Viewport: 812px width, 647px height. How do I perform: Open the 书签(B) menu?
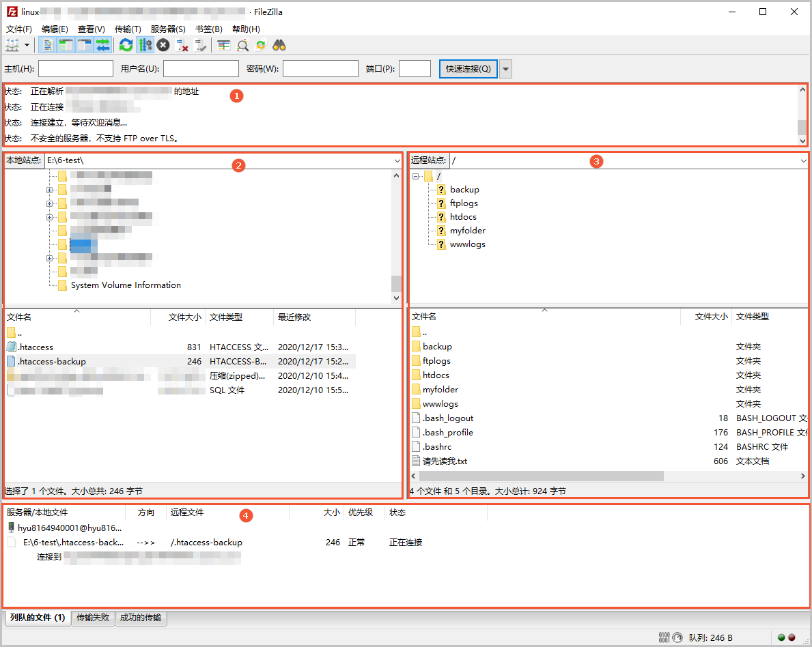(x=209, y=29)
